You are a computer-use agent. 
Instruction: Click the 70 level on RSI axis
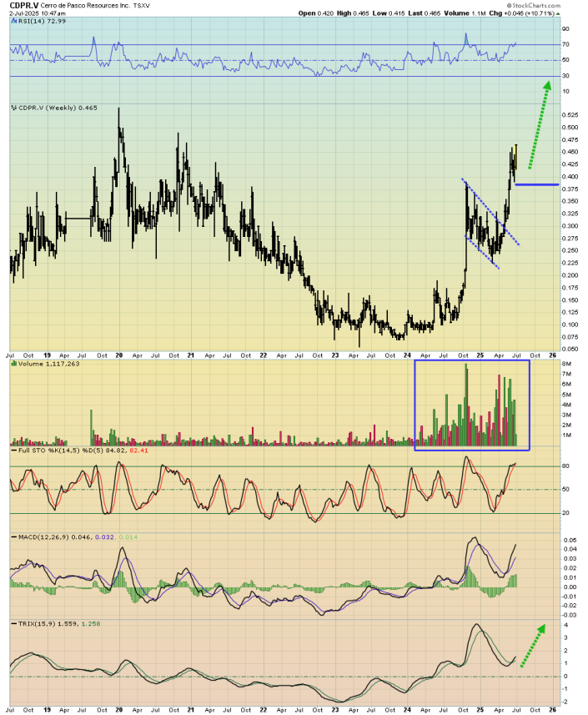pyautogui.click(x=565, y=44)
